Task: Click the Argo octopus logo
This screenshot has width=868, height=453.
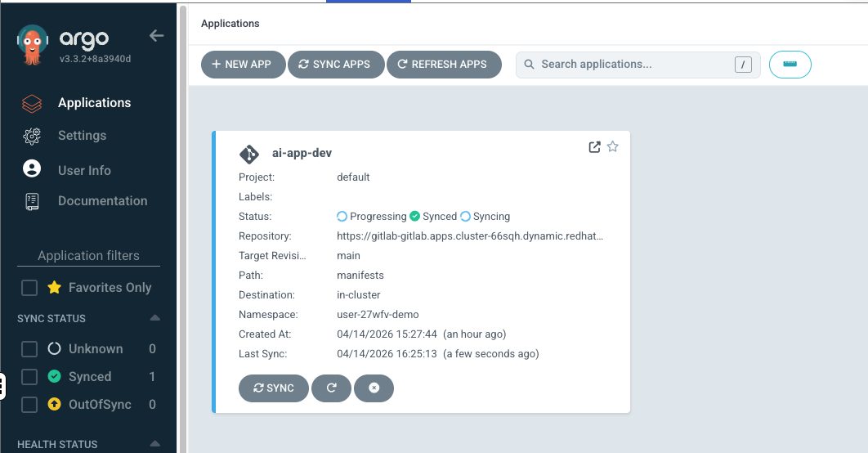Action: pyautogui.click(x=33, y=46)
